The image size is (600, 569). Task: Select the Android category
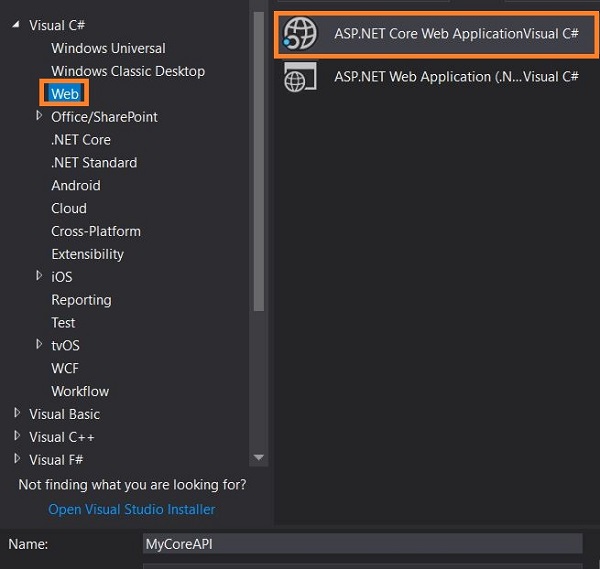76,185
